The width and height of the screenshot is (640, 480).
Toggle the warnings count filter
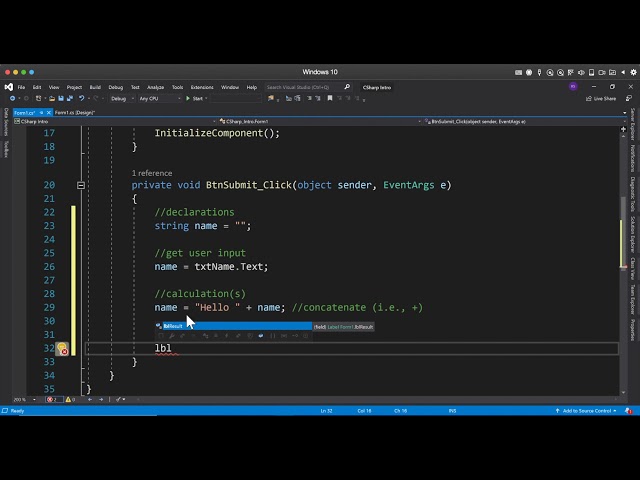[x=70, y=400]
